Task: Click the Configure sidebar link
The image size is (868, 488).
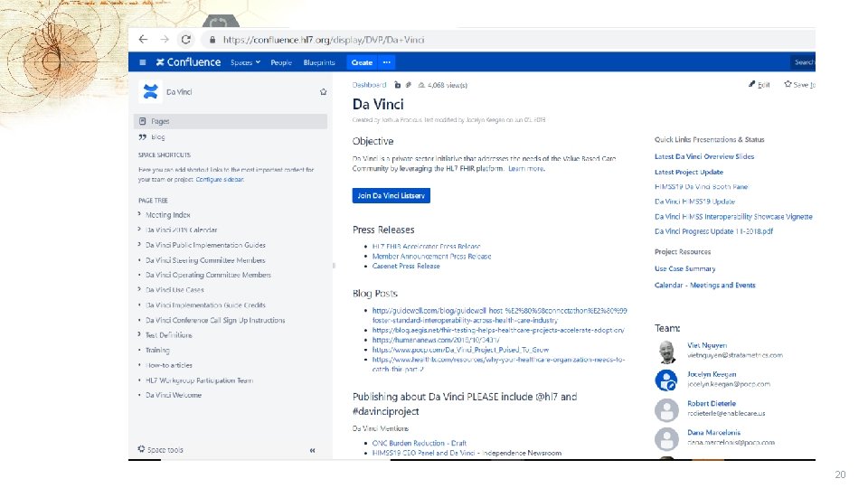Action: [x=220, y=179]
